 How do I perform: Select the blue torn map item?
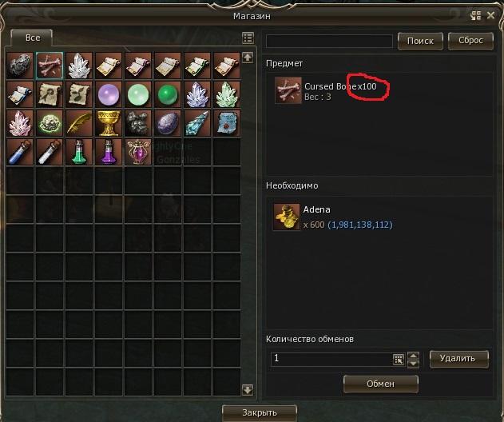click(227, 123)
